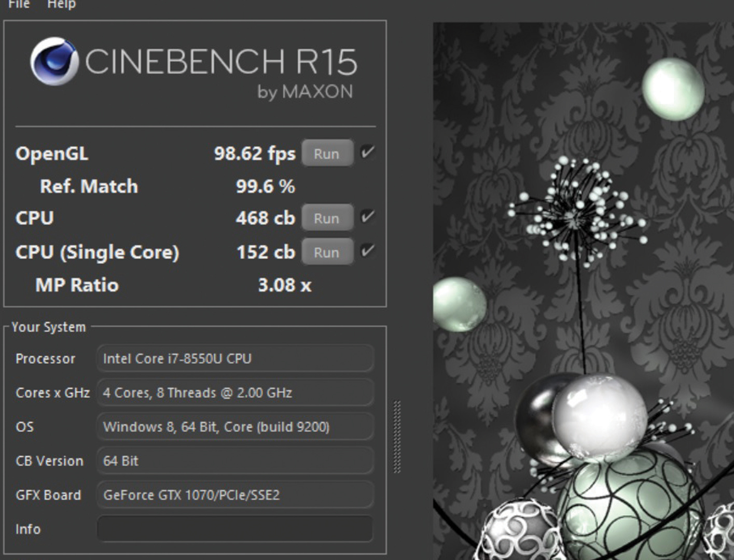Click the Processor label
734x560 pixels.
pyautogui.click(x=45, y=359)
